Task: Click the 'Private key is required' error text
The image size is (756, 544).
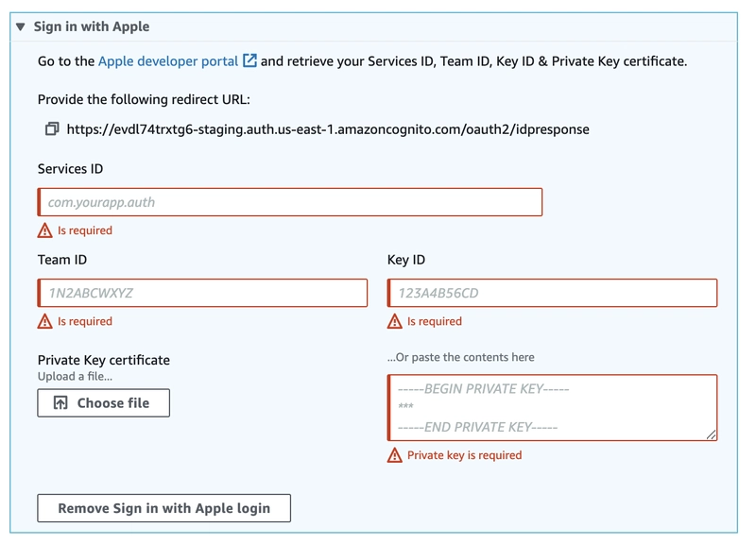Action: click(x=464, y=455)
